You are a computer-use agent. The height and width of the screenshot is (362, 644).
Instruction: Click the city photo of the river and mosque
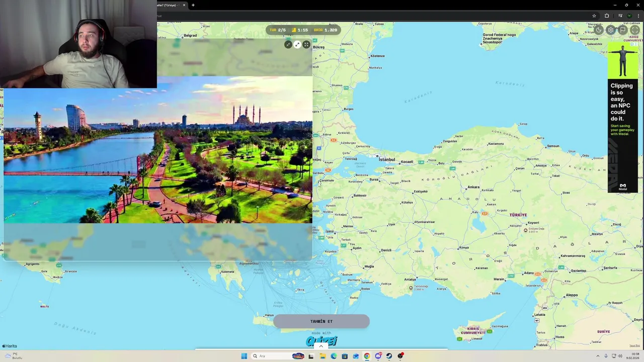(x=158, y=150)
